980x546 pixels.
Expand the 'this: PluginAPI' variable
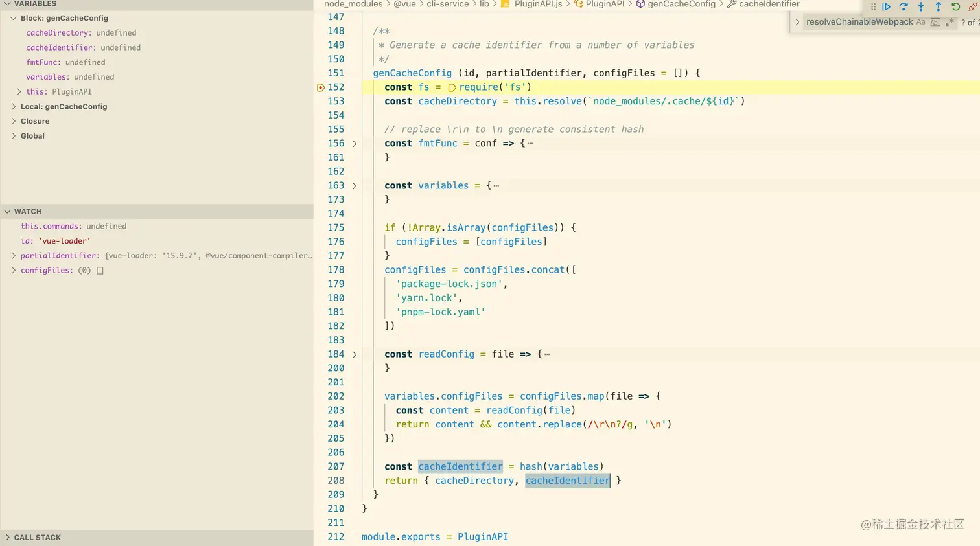point(19,92)
